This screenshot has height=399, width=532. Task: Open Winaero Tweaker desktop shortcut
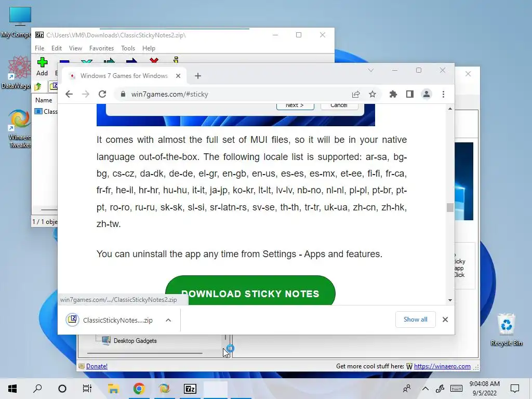click(x=19, y=128)
